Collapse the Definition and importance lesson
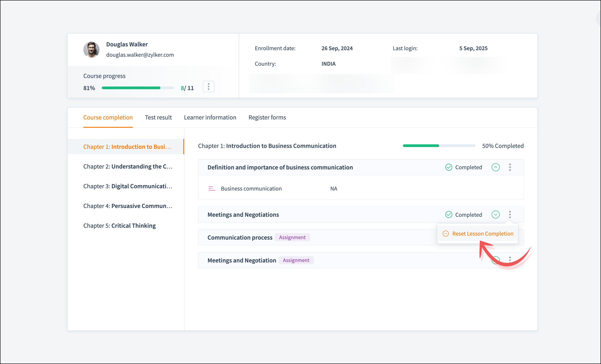601x364 pixels. point(495,167)
